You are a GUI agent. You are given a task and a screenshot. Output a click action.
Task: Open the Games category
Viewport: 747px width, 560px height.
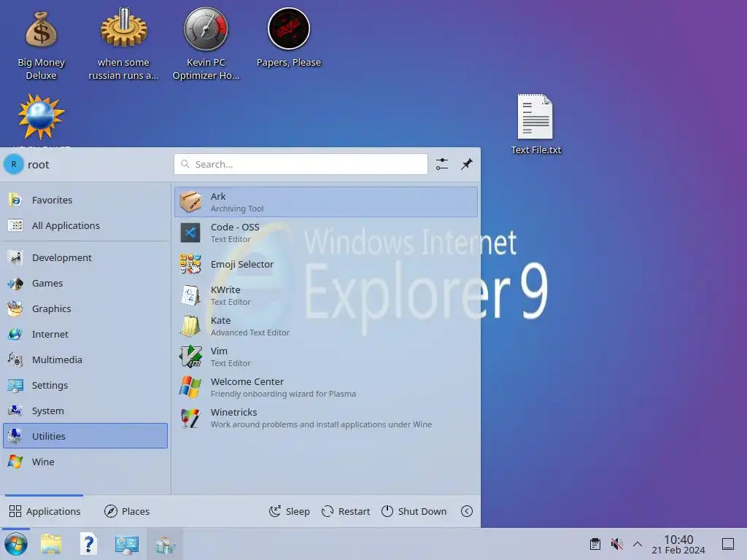85,284
